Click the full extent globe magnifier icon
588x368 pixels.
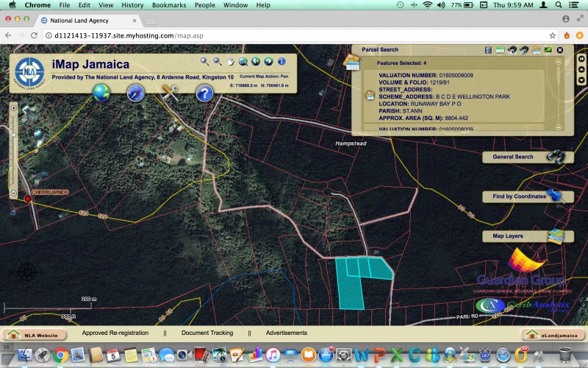(243, 61)
